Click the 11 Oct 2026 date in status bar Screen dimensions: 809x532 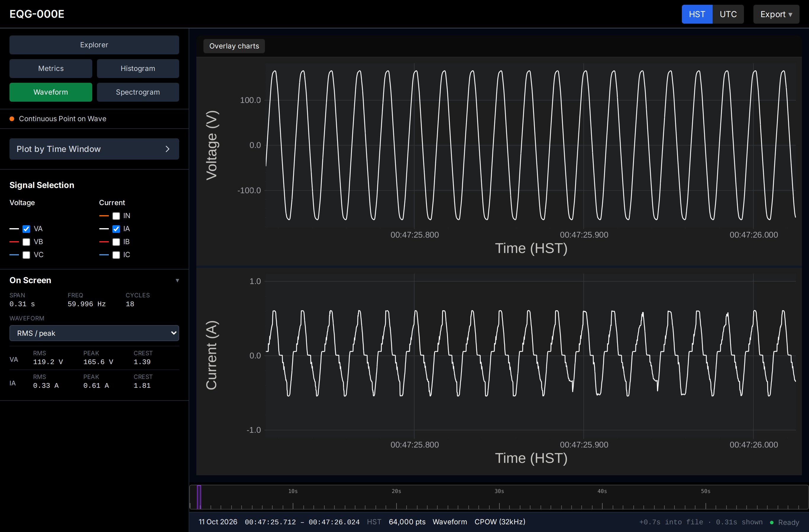[218, 522]
